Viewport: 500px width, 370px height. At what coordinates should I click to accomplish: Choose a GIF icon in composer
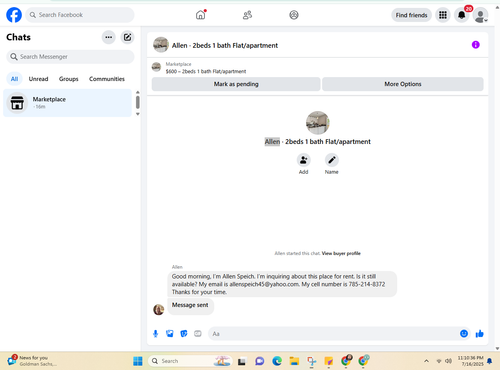[198, 334]
